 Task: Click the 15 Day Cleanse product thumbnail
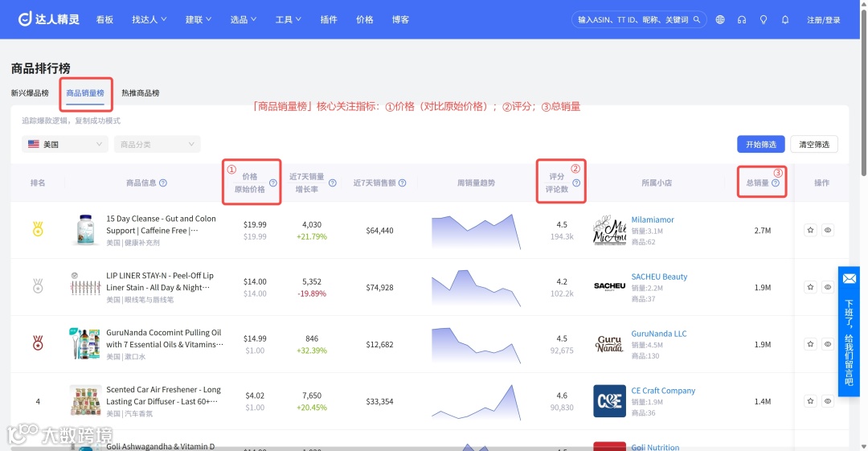(85, 230)
